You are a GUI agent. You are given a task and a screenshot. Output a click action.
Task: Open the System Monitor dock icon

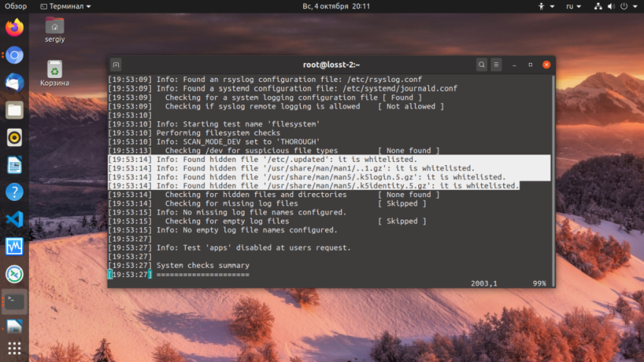tap(14, 247)
